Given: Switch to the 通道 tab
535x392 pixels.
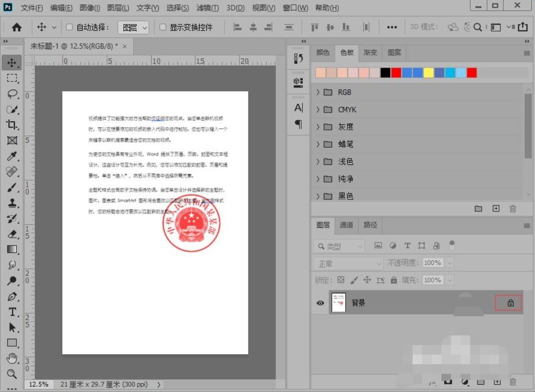Looking at the screenshot, I should (x=346, y=225).
